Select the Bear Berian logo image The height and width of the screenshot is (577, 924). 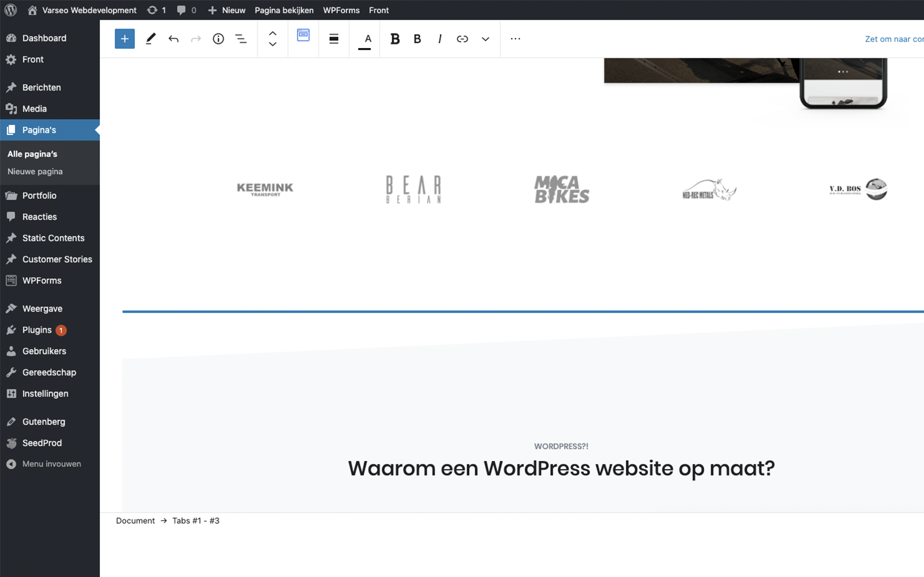tap(413, 189)
